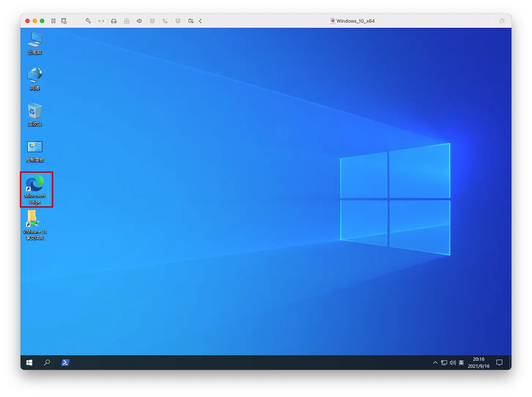The image size is (532, 397).
Task: Click the Show desktop sliver at taskbar end
Action: [x=510, y=363]
